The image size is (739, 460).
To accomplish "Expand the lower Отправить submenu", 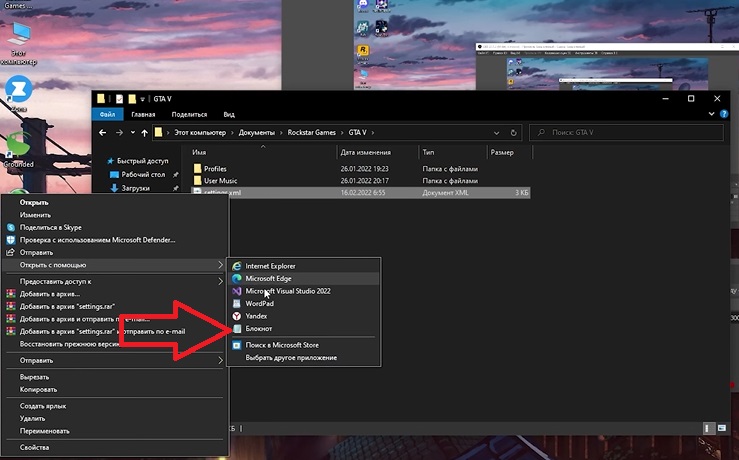I will [37, 360].
